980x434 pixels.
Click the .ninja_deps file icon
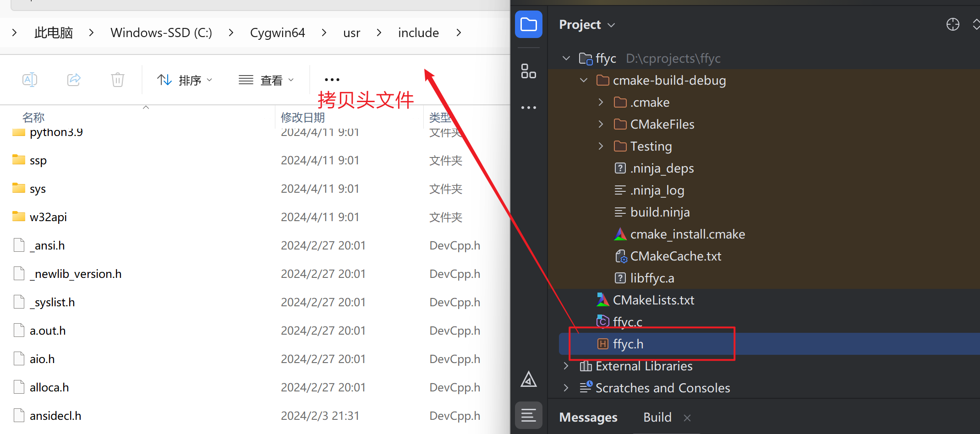620,168
